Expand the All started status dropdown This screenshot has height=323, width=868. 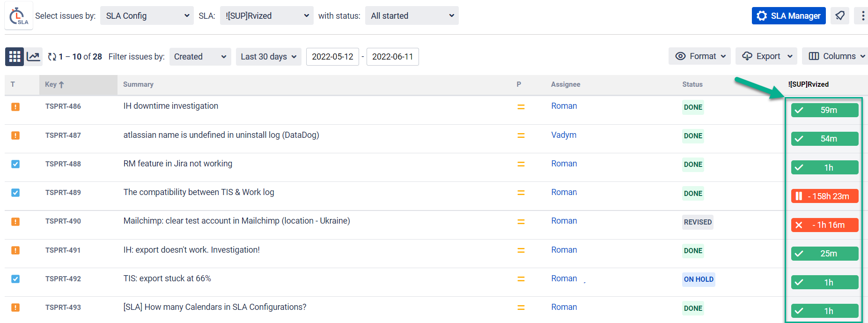[412, 15]
